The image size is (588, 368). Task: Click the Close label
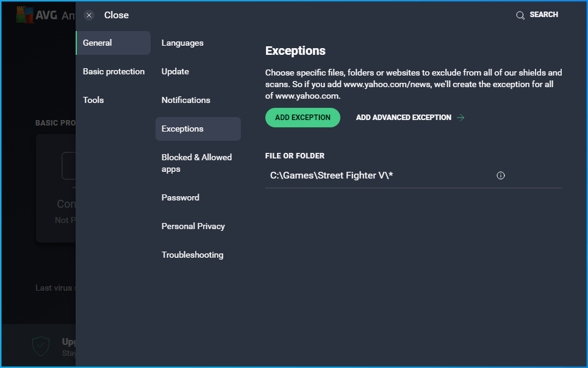[x=117, y=15]
